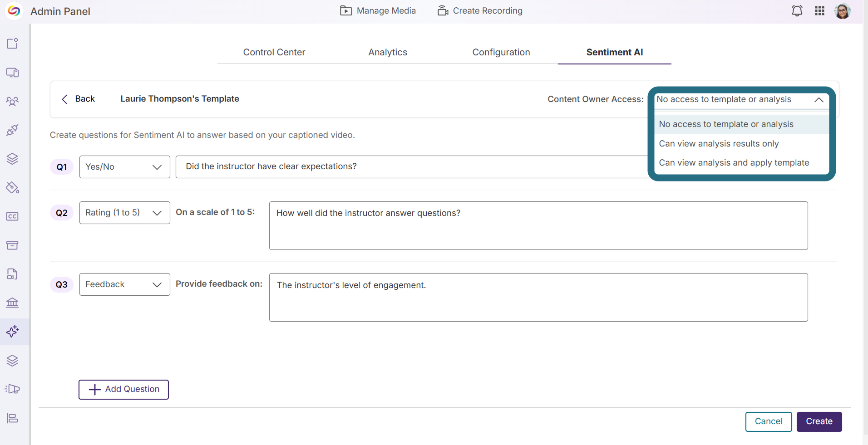Viewport: 868px width, 445px height.
Task: Go Back from the template editor
Action: click(78, 99)
